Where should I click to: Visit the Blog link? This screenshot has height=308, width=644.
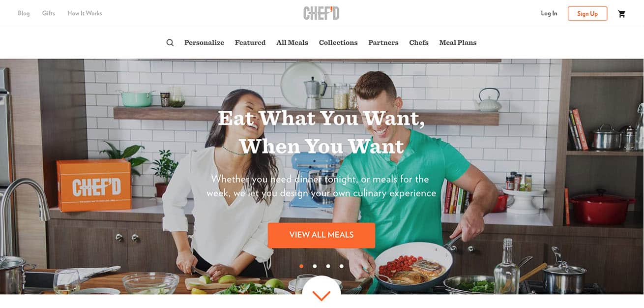(x=24, y=13)
